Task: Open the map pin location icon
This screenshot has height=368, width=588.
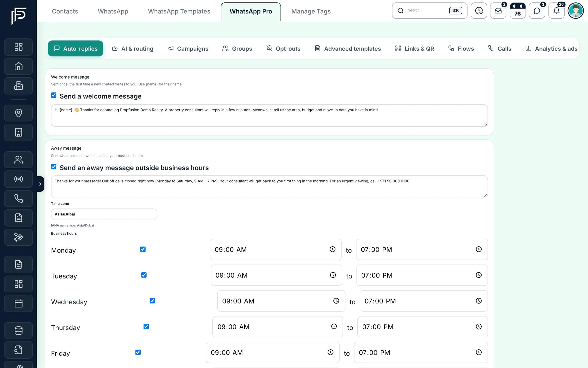Action: (18, 113)
